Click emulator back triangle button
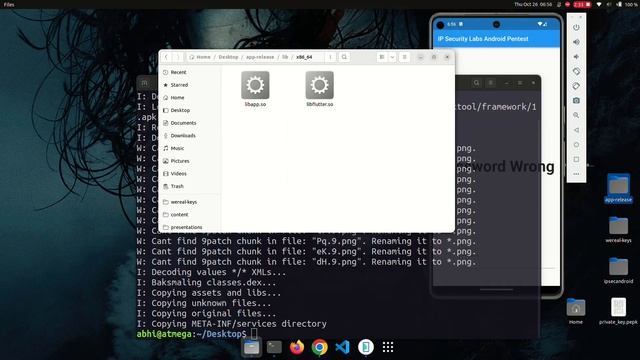640x360 pixels. (x=576, y=130)
